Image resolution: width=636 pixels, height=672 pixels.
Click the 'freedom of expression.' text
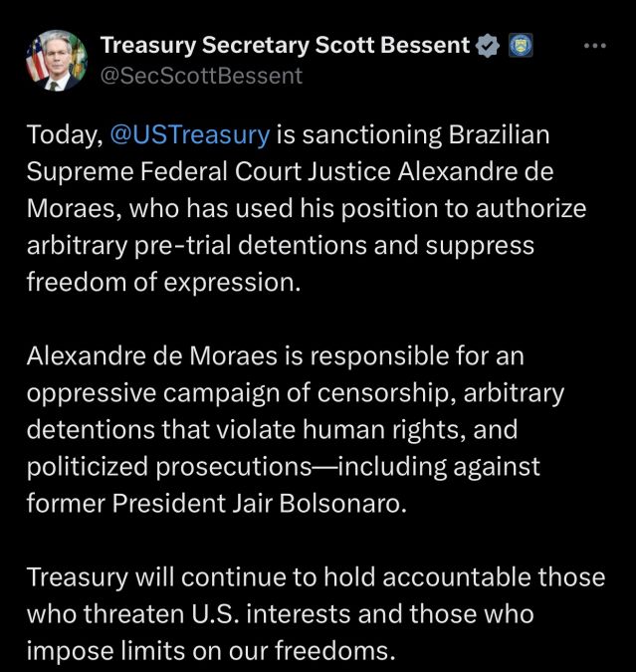tap(163, 283)
